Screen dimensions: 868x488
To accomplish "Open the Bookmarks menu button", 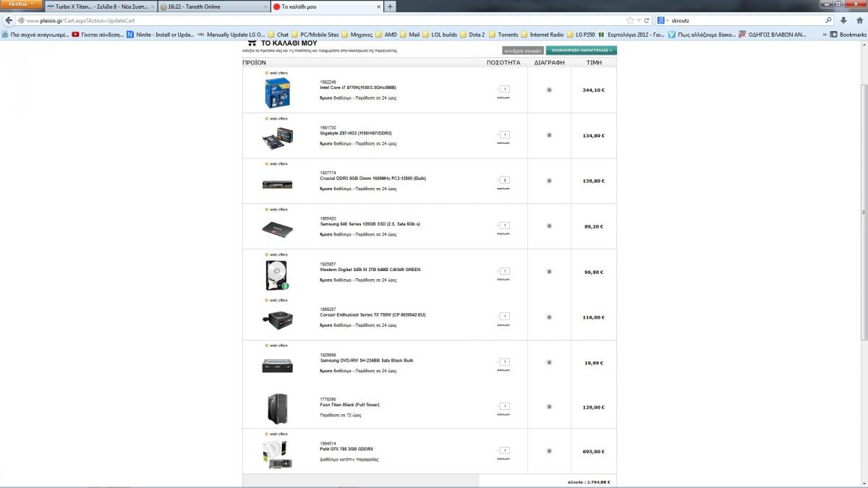I will [848, 34].
